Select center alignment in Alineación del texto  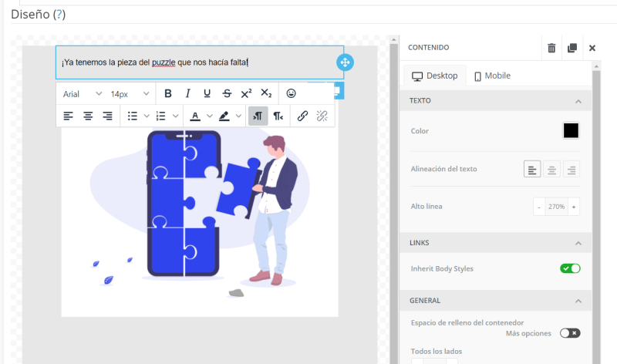[551, 169]
